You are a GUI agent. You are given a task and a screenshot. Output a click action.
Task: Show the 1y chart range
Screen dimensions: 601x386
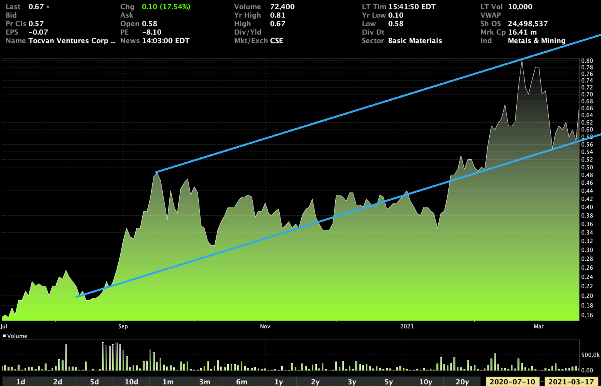[x=278, y=382]
